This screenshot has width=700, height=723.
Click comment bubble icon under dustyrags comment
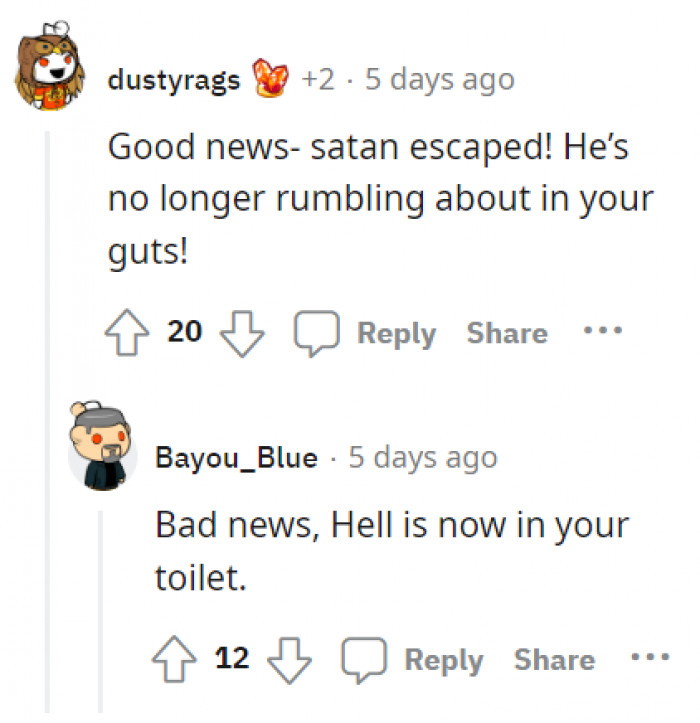[317, 333]
